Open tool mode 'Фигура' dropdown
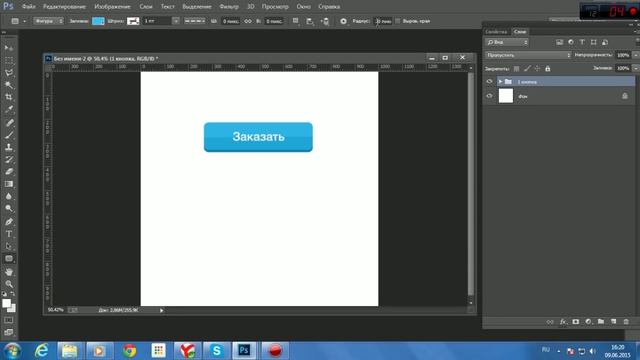640x360 pixels. coord(49,21)
